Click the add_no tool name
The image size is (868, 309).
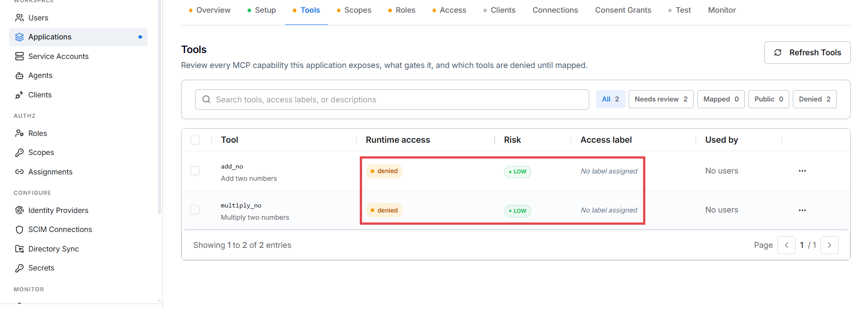pos(232,167)
